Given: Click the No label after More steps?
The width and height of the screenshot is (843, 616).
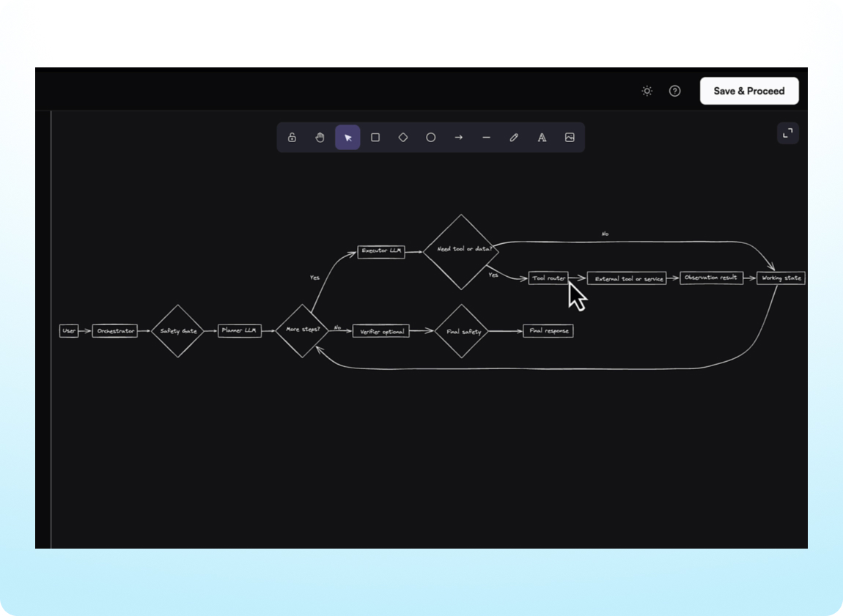Looking at the screenshot, I should (x=337, y=327).
